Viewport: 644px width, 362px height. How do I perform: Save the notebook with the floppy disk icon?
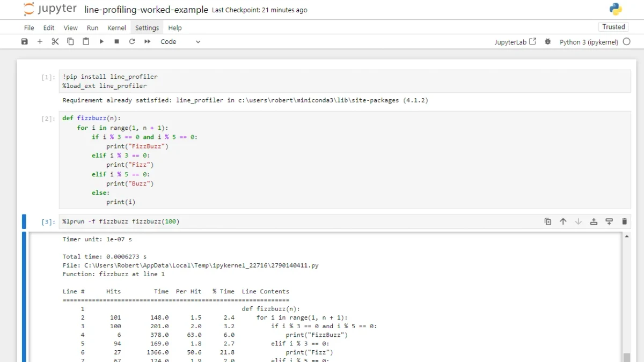[x=24, y=42]
